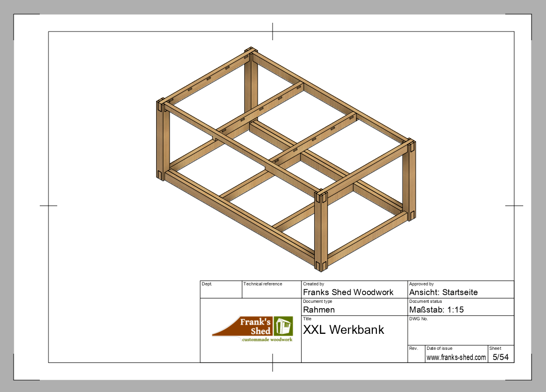Screen dimensions: 546x392
Task: Click the customade woodwork tagline under logo
Action: 267,340
